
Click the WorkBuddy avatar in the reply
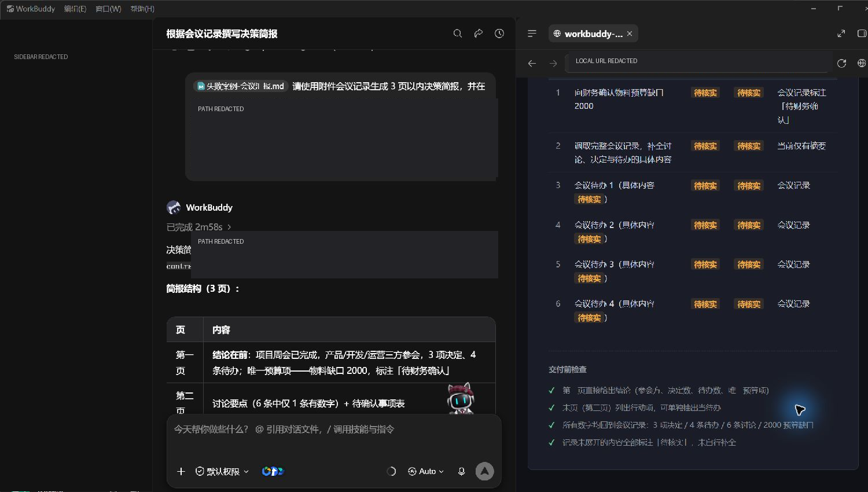coord(174,207)
